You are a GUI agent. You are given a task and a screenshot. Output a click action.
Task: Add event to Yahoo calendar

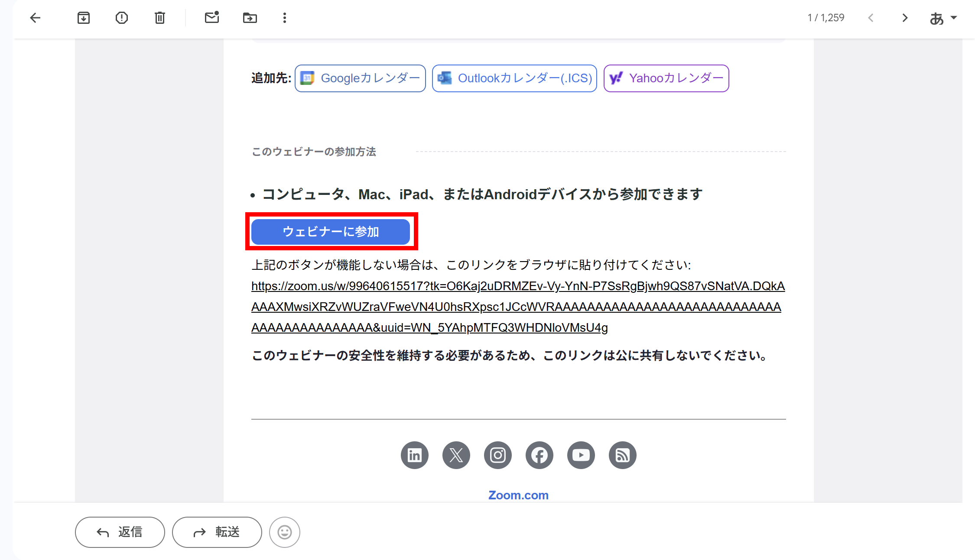pos(666,78)
